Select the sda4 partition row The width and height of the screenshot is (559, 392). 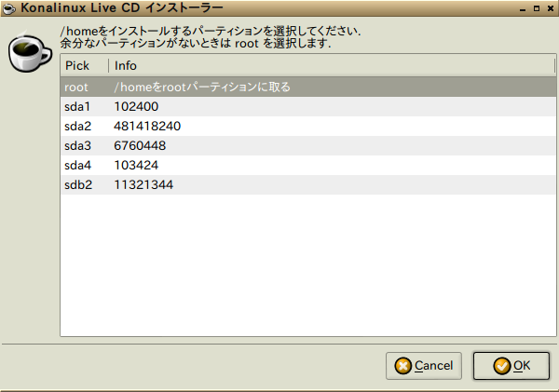[308, 166]
